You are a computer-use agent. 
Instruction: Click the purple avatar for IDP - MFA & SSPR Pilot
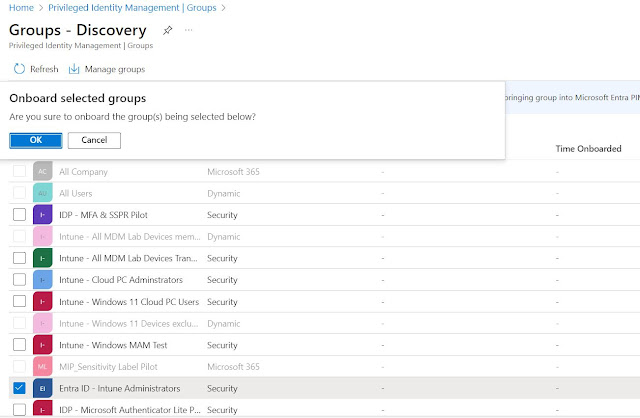click(42, 215)
